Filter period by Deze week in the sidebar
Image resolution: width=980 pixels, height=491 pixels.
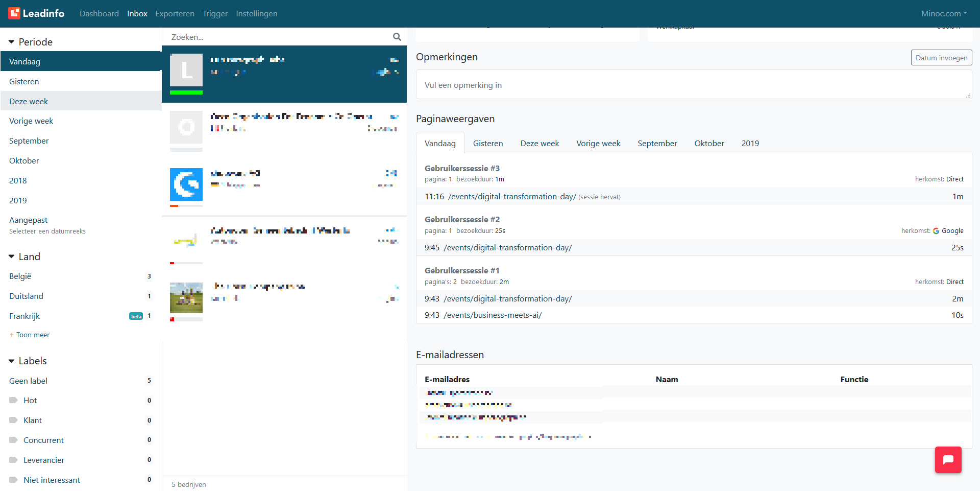point(81,101)
